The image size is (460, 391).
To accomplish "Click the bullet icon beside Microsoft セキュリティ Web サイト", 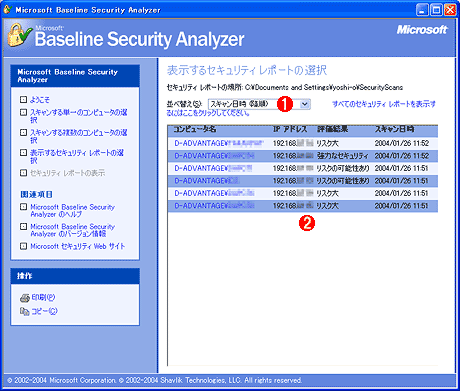I will point(23,246).
